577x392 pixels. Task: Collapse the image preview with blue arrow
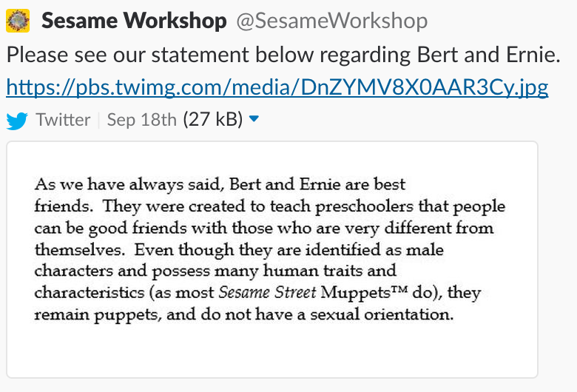254,119
